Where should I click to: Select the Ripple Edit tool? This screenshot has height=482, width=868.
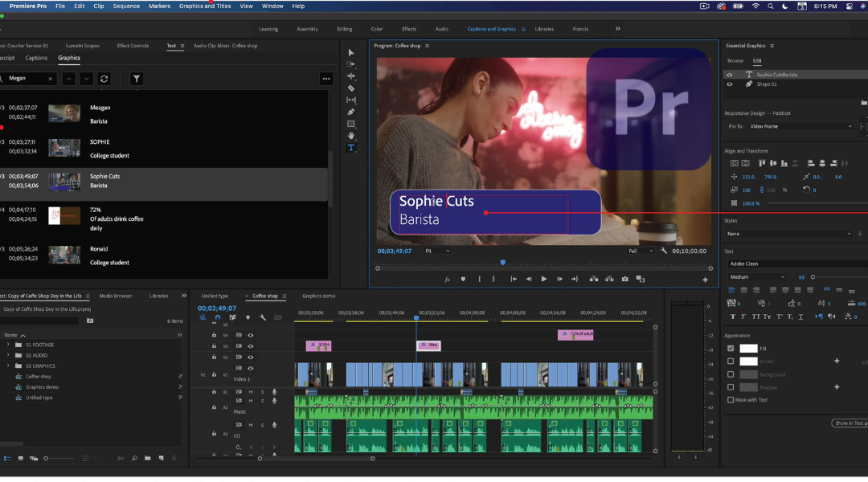click(351, 76)
